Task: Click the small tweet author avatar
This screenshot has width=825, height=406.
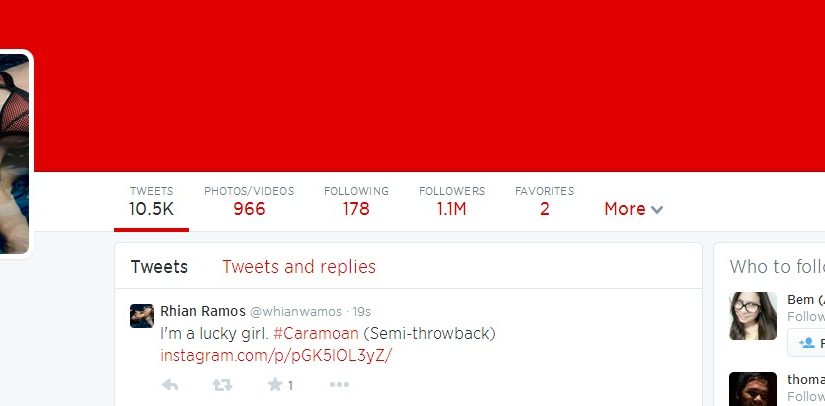Action: point(142,316)
